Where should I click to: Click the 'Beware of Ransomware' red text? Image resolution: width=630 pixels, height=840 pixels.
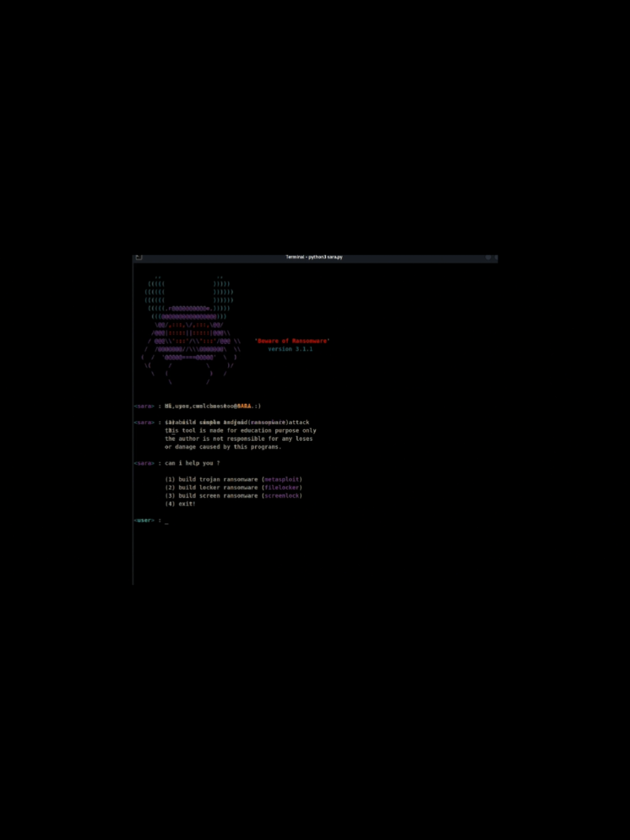point(292,341)
